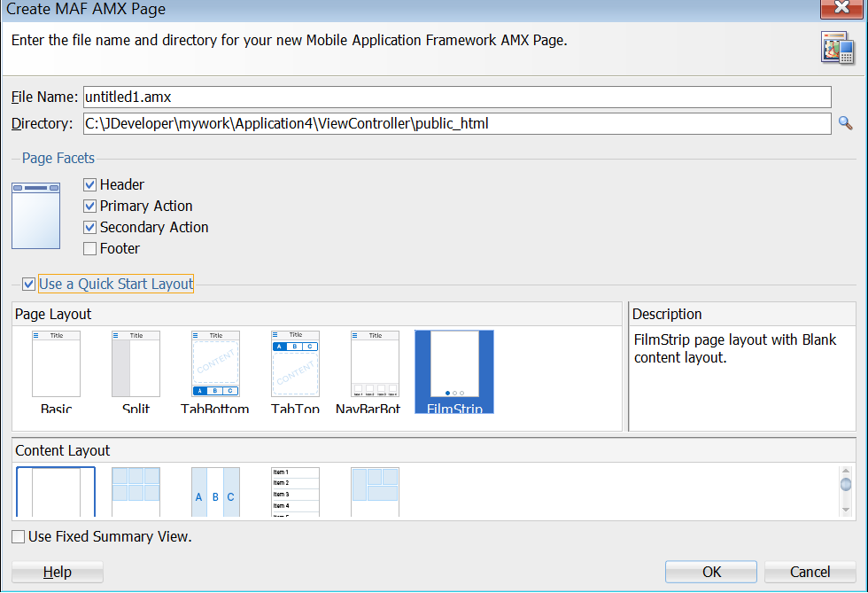Click the Page Facets group label
The width and height of the screenshot is (868, 593).
coord(58,159)
